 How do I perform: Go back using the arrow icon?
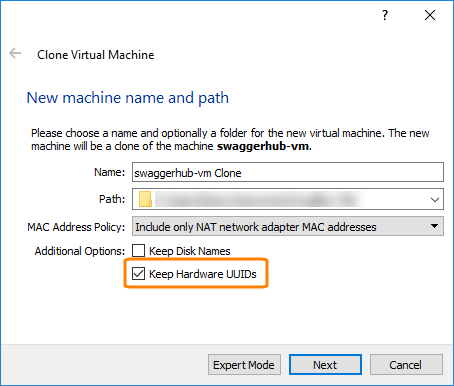(15, 53)
